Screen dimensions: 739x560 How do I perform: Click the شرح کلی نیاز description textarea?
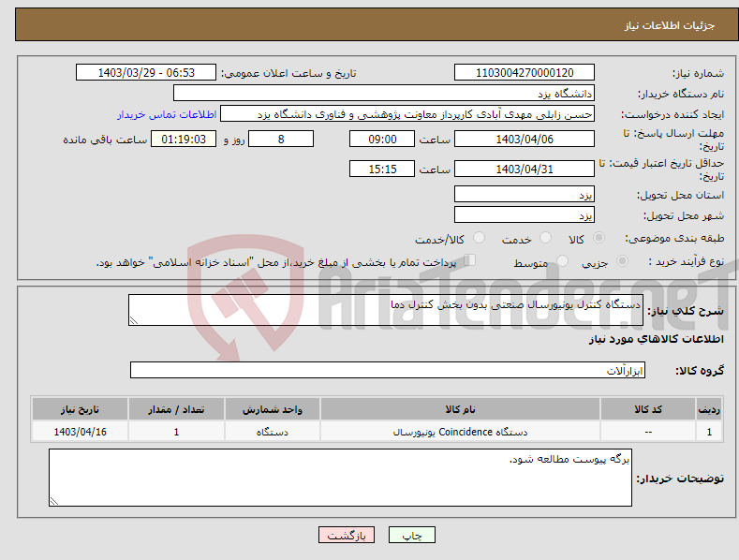pyautogui.click(x=386, y=310)
